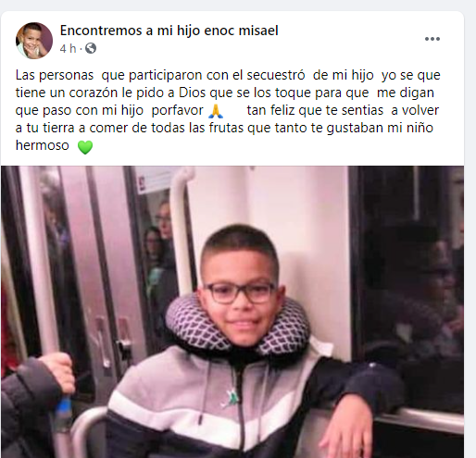The width and height of the screenshot is (476, 458).
Task: Click the green heart emoji
Action: point(85,147)
